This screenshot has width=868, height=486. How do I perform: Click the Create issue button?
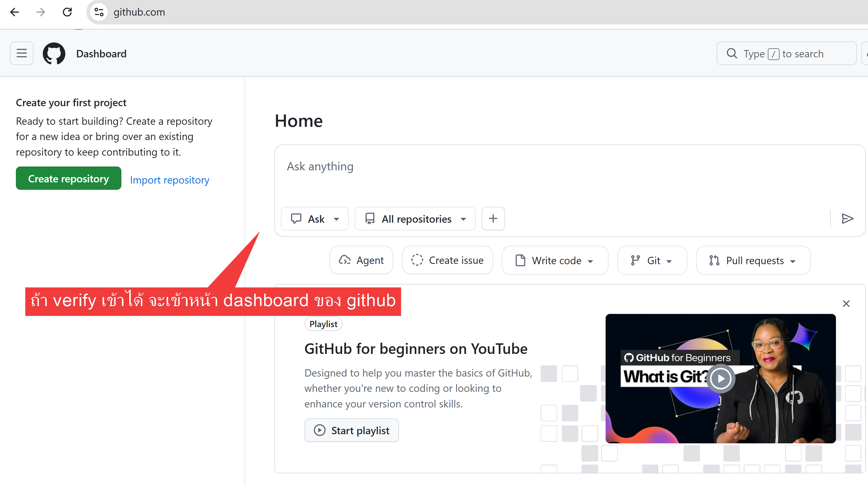tap(448, 260)
